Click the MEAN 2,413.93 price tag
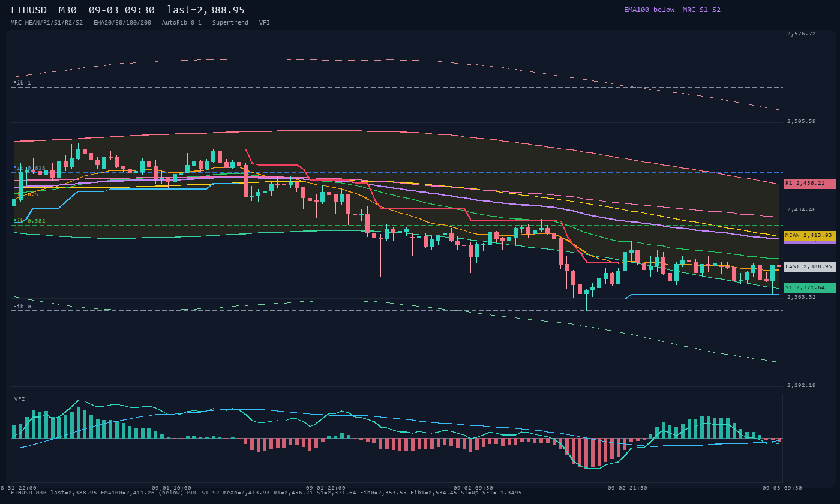840x504 pixels. click(809, 236)
